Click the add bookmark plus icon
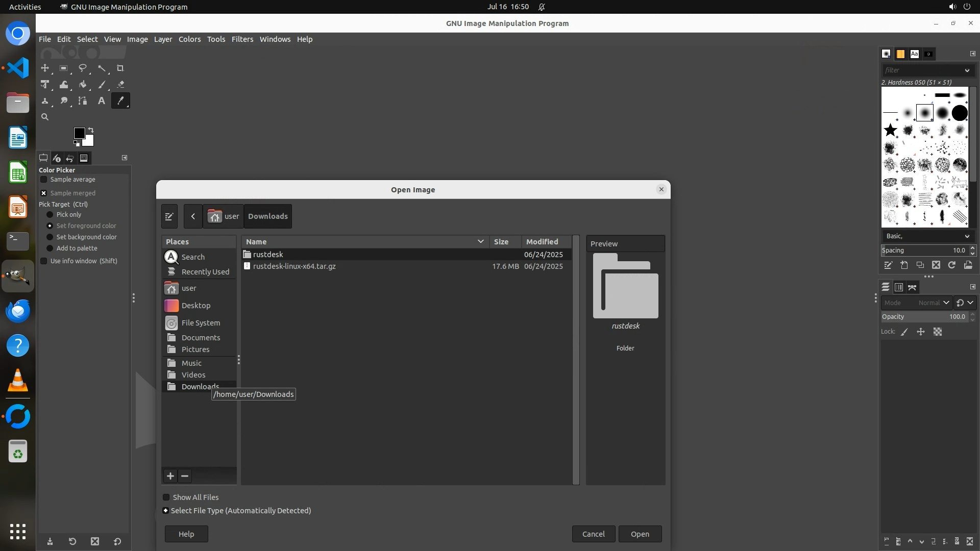This screenshot has height=551, width=980. pyautogui.click(x=170, y=476)
